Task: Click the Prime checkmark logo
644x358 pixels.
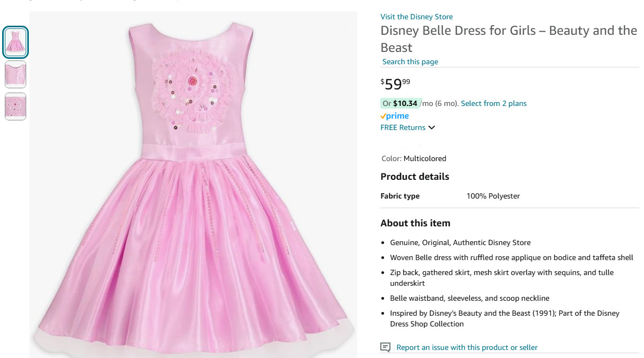Action: click(384, 116)
